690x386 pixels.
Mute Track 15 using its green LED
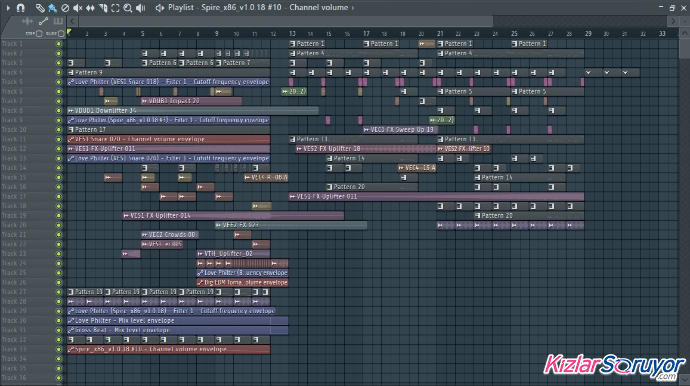[59, 177]
